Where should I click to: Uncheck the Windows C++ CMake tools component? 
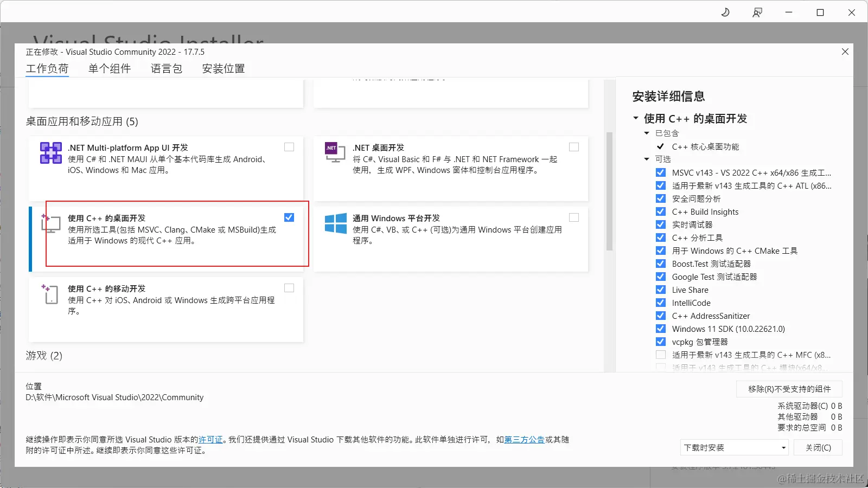coord(661,251)
